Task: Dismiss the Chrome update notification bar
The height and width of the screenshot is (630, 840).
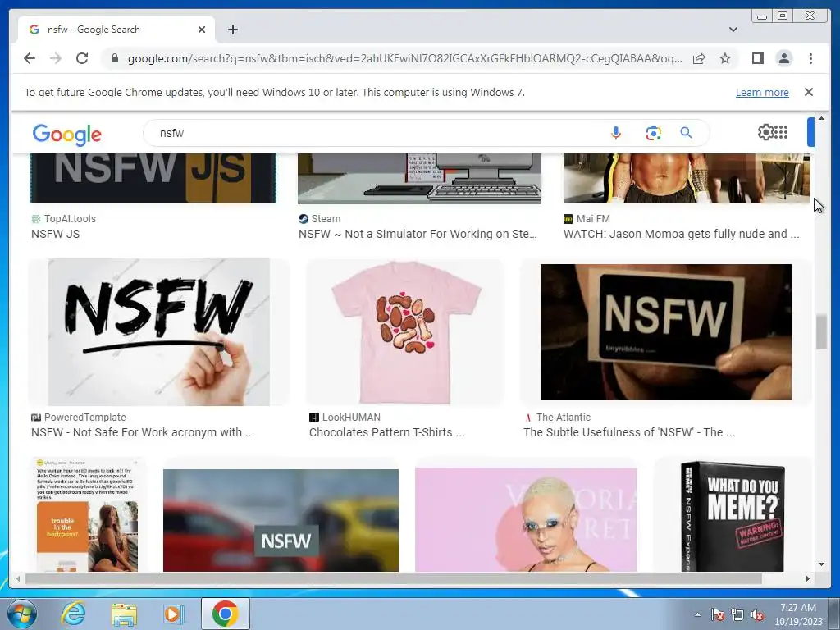Action: coord(809,92)
